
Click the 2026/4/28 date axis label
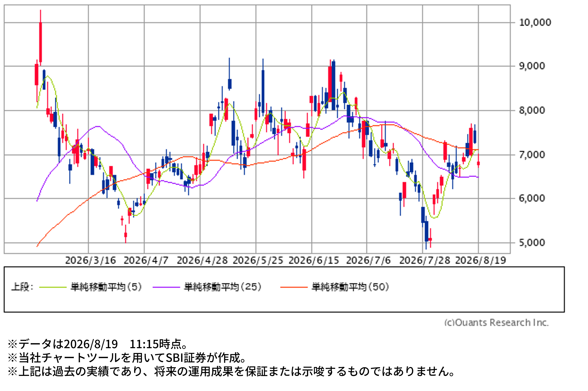[x=202, y=261]
